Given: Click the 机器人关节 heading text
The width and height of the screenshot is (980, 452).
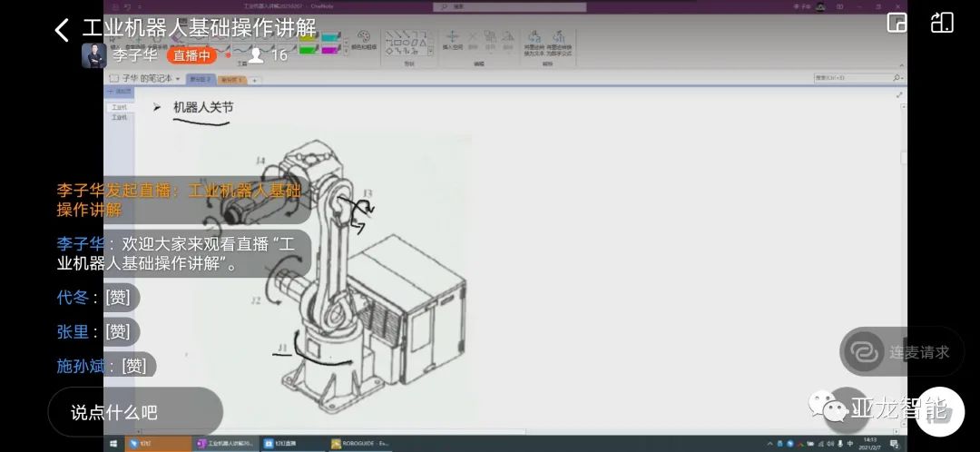Looking at the screenshot, I should click(203, 107).
